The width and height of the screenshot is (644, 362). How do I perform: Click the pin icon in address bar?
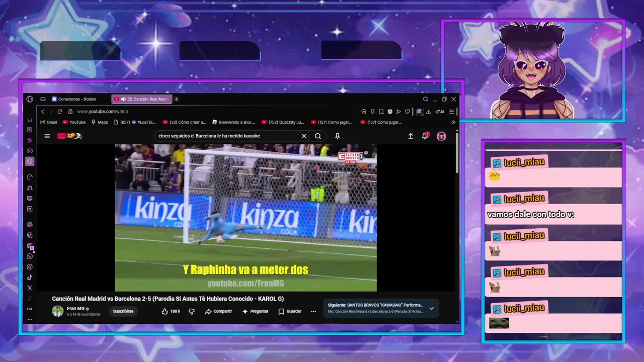(x=372, y=112)
